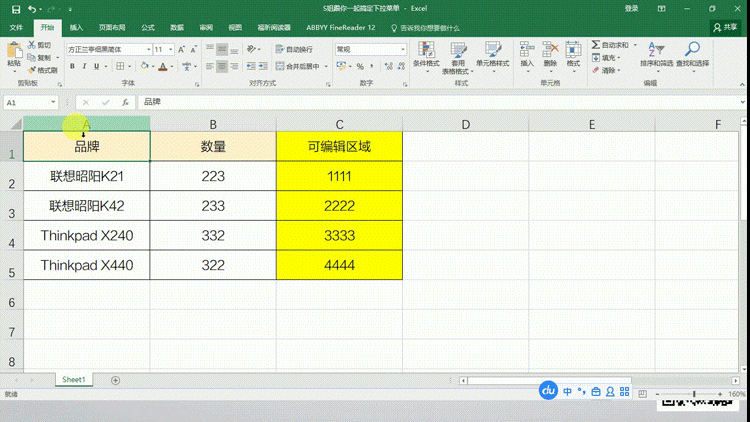Image resolution: width=750 pixels, height=422 pixels.
Task: Click the Undo arrow icon
Action: click(x=32, y=9)
